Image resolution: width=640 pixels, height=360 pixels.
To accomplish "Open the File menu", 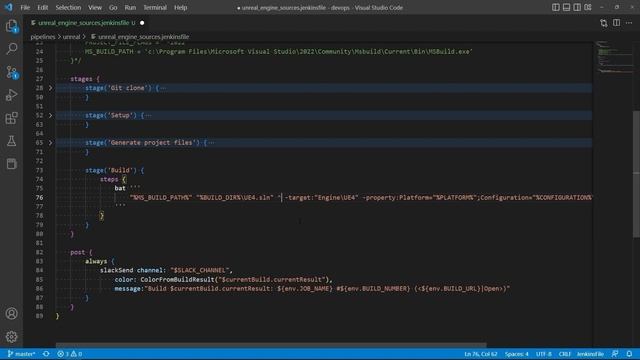I will pyautogui.click(x=25, y=7).
